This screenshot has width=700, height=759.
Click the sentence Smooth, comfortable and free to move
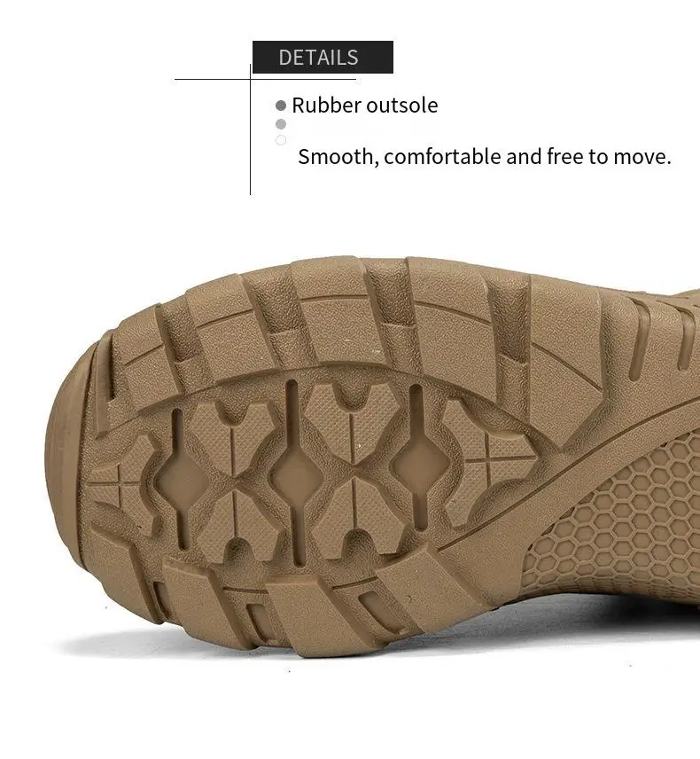point(485,157)
